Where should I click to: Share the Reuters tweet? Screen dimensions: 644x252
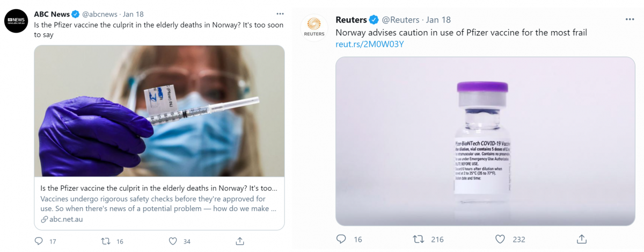[x=581, y=238]
